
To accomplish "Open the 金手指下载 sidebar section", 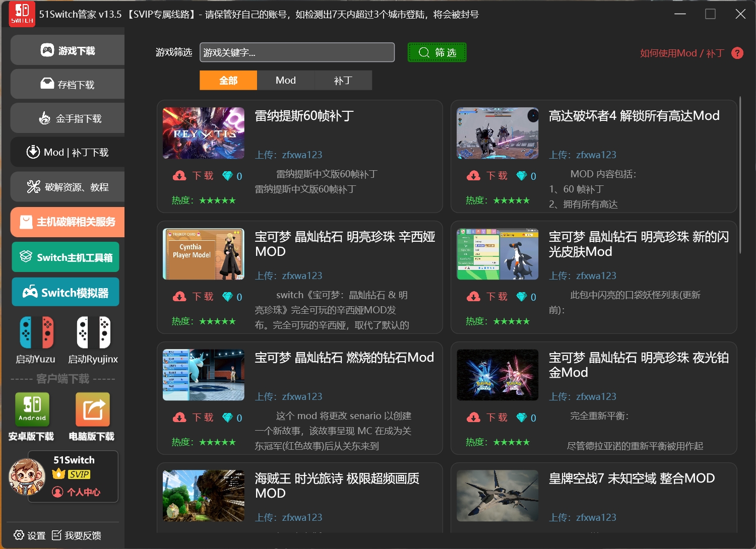I will 68,118.
